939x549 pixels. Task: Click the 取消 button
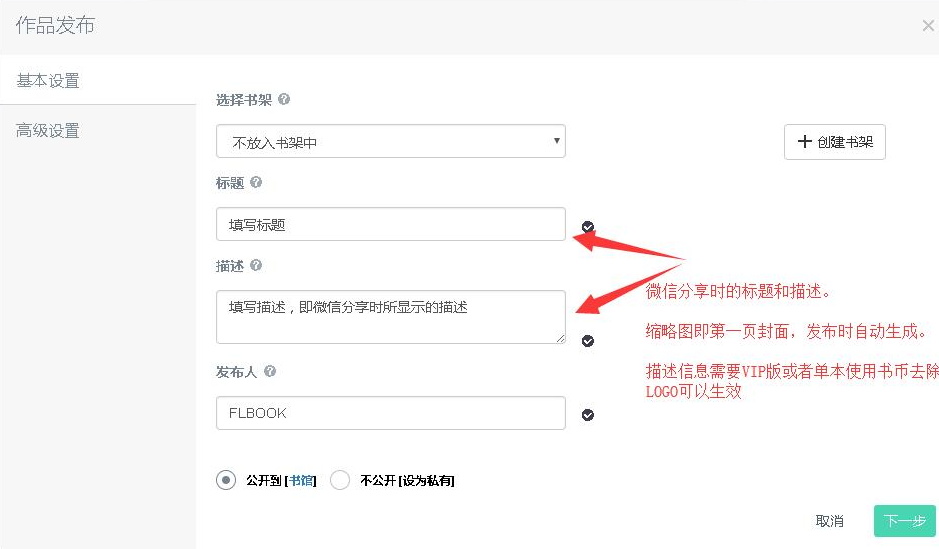click(829, 521)
